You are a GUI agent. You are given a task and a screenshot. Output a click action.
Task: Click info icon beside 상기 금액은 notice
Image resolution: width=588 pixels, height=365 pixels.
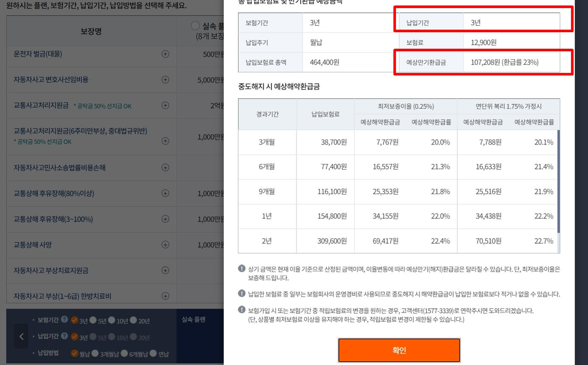tap(242, 268)
